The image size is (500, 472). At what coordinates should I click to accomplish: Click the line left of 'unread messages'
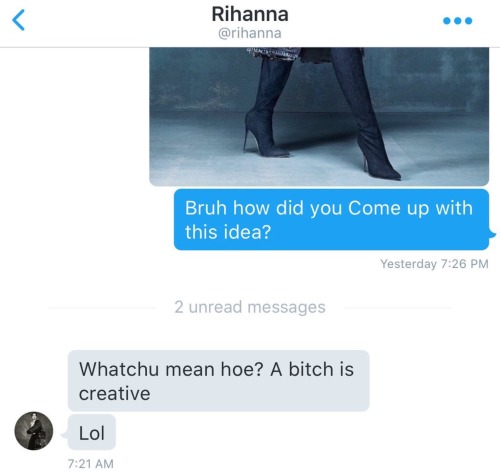(102, 308)
